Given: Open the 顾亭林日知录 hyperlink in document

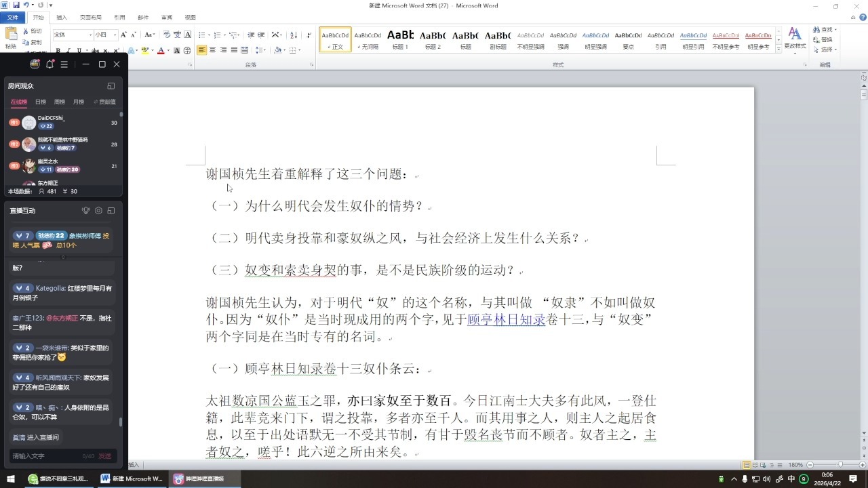Looking at the screenshot, I should [x=507, y=320].
